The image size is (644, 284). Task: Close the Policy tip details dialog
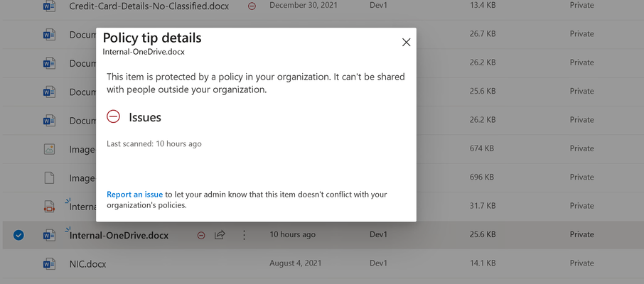tap(406, 43)
